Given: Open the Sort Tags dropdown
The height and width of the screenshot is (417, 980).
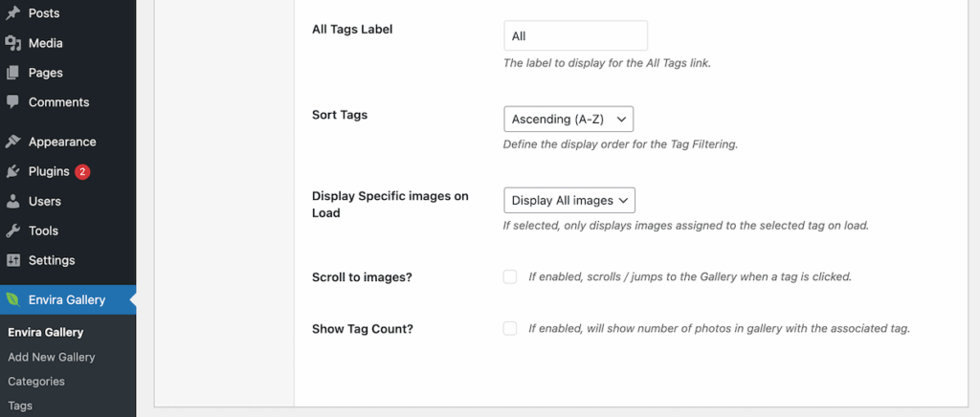Looking at the screenshot, I should 568,119.
